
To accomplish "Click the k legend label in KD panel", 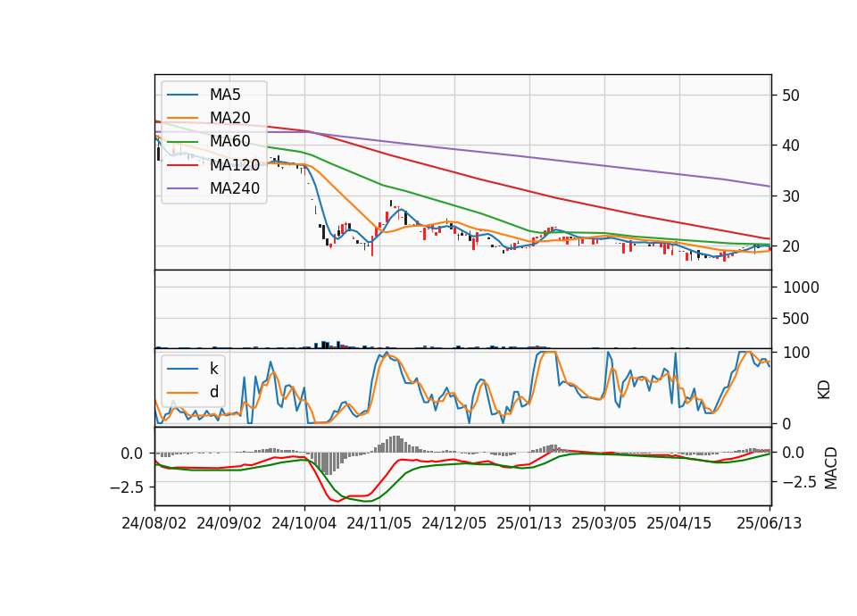I will (x=213, y=369).
